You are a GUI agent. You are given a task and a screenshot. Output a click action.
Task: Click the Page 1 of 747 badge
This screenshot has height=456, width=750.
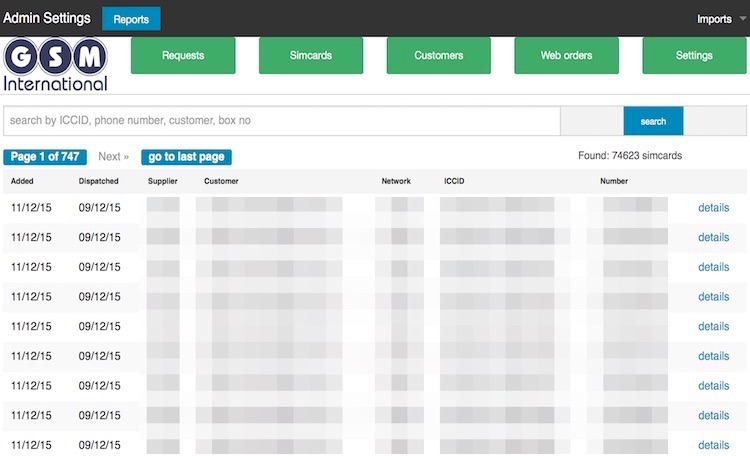tap(45, 157)
